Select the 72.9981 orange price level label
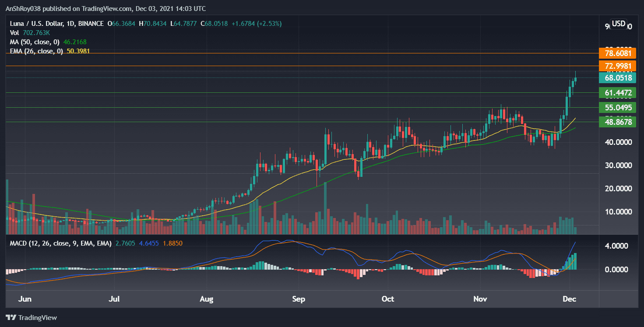 tap(617, 66)
